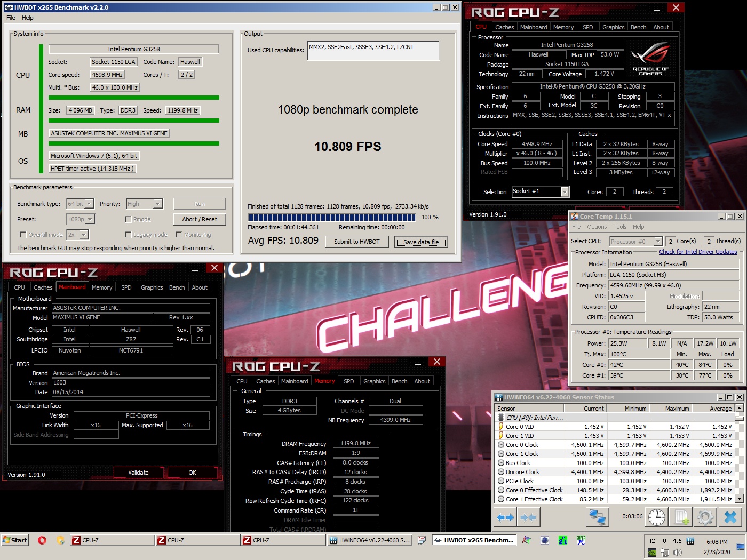
Task: Click HWiNFO bars tray icon
Action: [x=690, y=541]
